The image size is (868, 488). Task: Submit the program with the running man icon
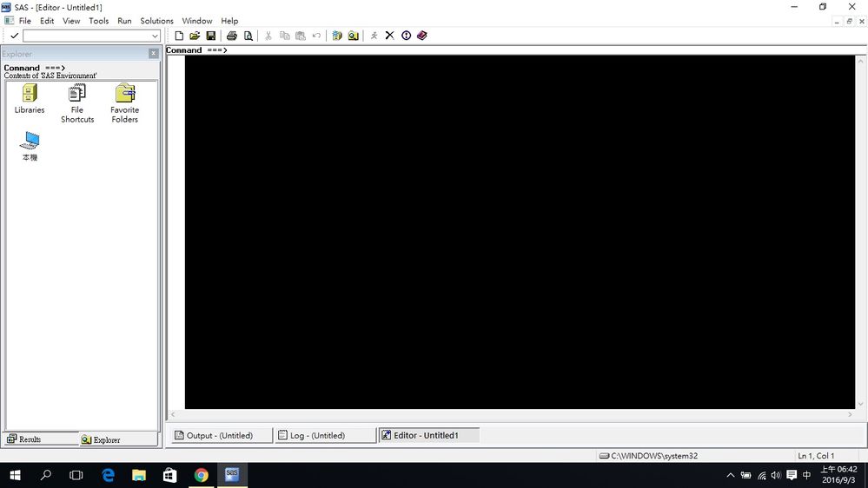pos(374,36)
